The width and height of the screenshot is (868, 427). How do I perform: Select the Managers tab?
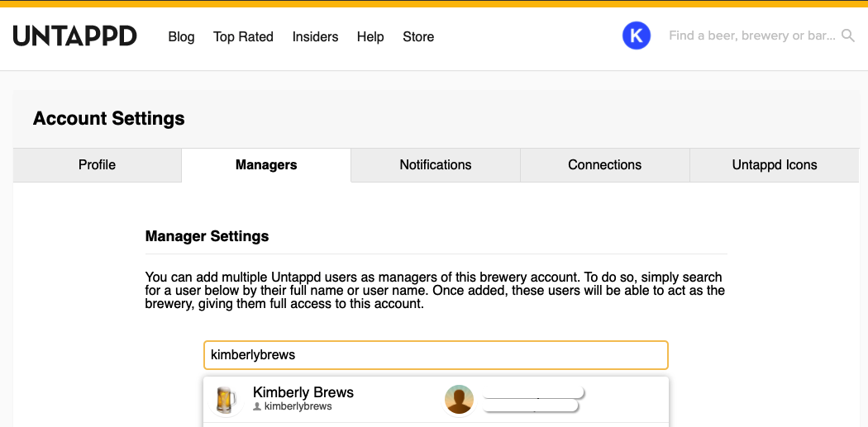(266, 165)
